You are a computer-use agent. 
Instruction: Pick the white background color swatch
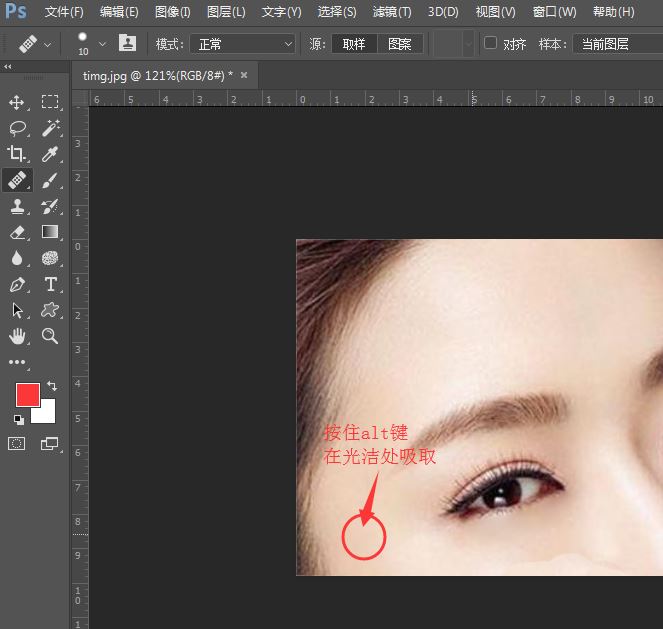click(x=48, y=413)
